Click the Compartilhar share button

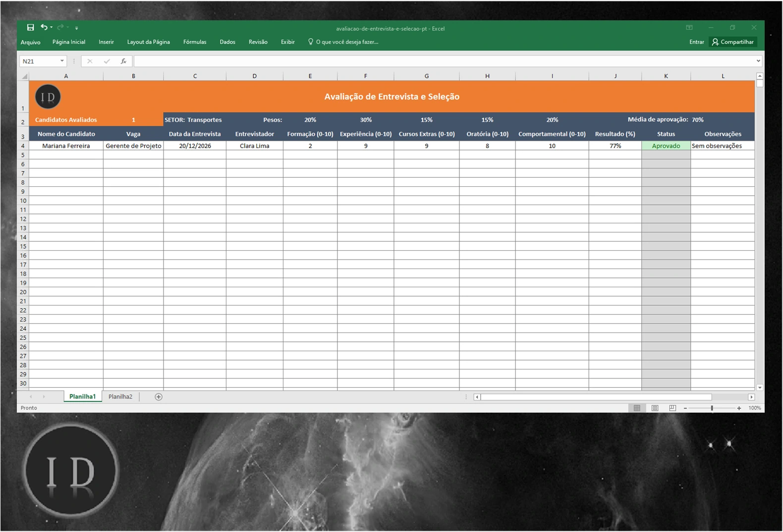(733, 42)
